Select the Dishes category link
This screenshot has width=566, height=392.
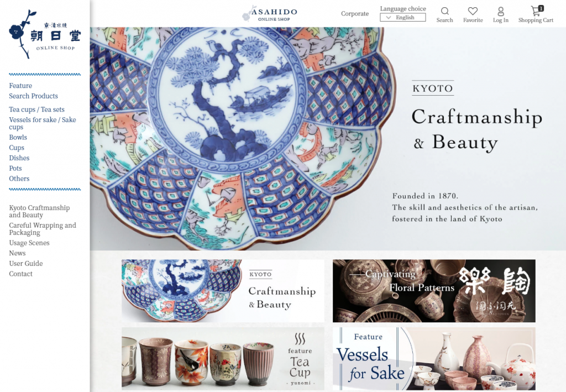point(19,158)
